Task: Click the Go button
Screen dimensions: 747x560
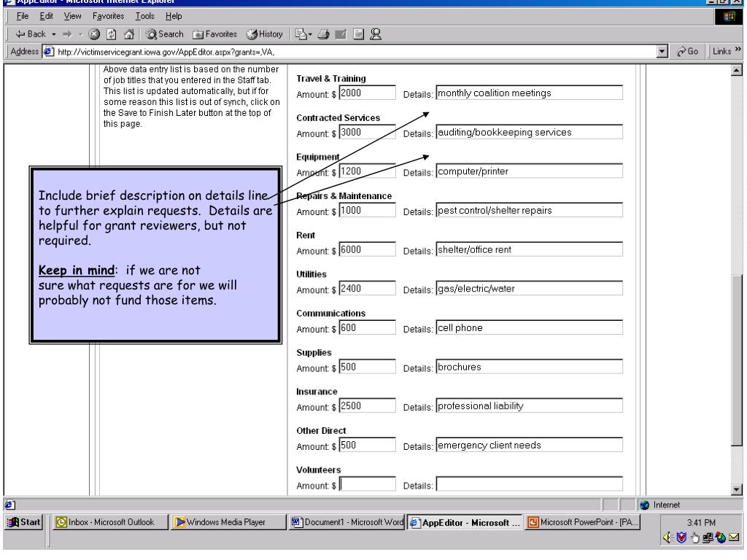Action: pos(687,52)
